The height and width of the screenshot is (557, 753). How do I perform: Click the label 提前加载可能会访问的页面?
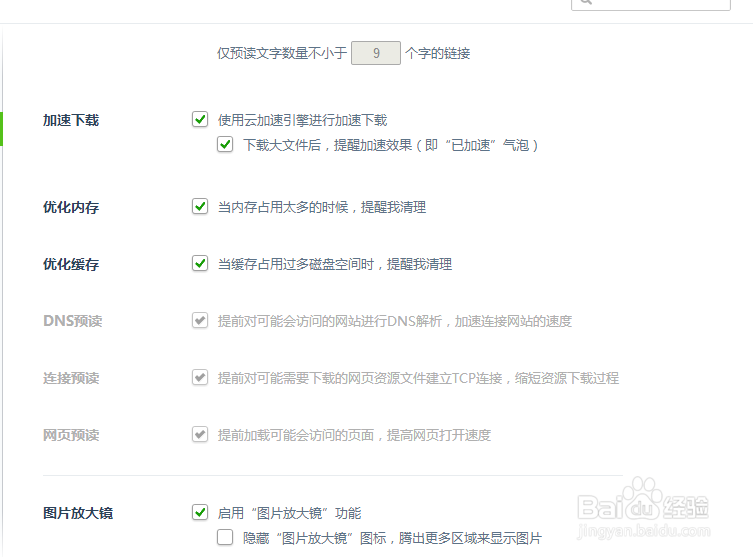[354, 435]
